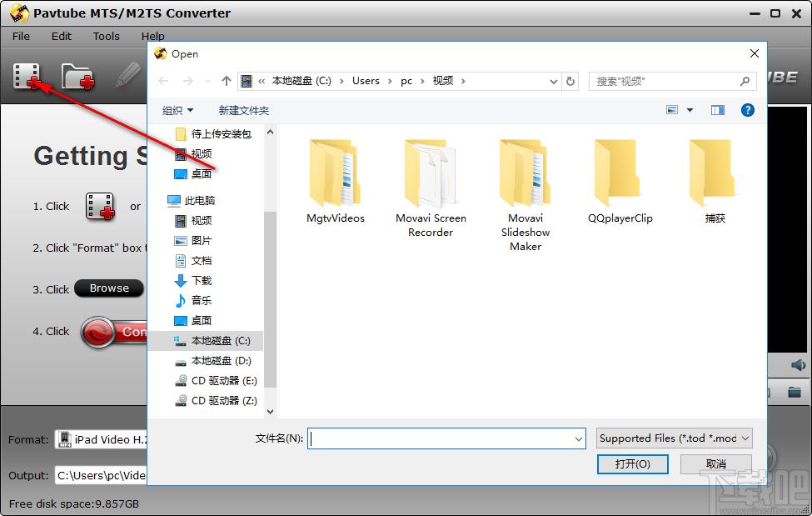Click the Add Video toolbar icon

click(27, 76)
